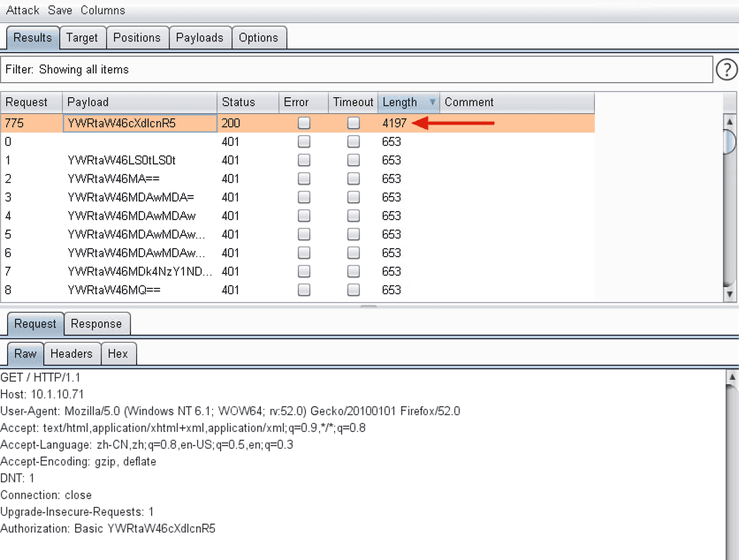Select row with payload YWRtaW46MDAwMDA=
Screen dimensions: 739x560
pyautogui.click(x=297, y=197)
